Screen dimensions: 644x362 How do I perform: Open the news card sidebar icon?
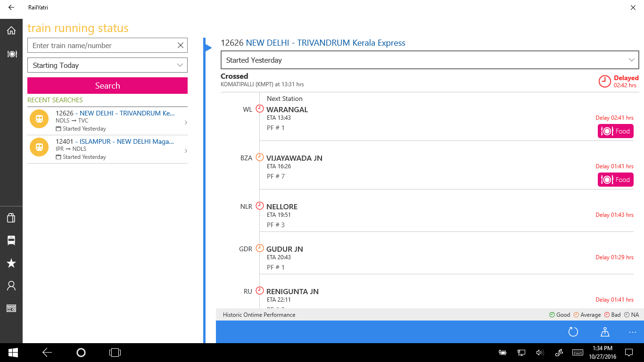[x=11, y=308]
